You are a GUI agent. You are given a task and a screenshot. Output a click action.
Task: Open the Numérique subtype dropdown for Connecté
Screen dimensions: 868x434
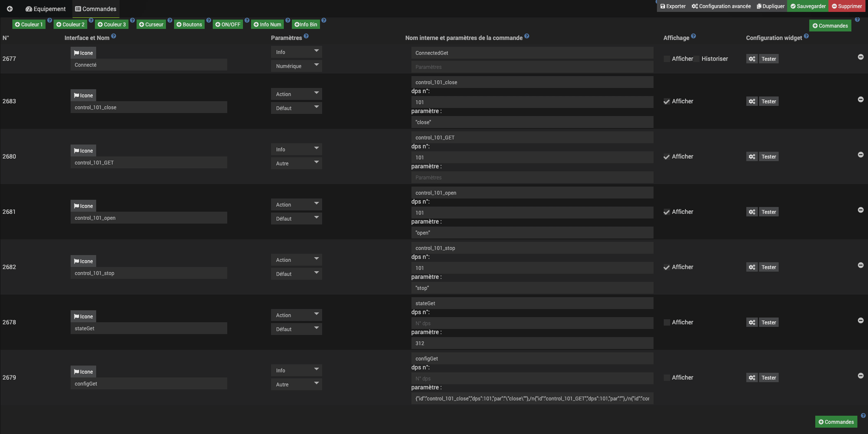coord(296,66)
